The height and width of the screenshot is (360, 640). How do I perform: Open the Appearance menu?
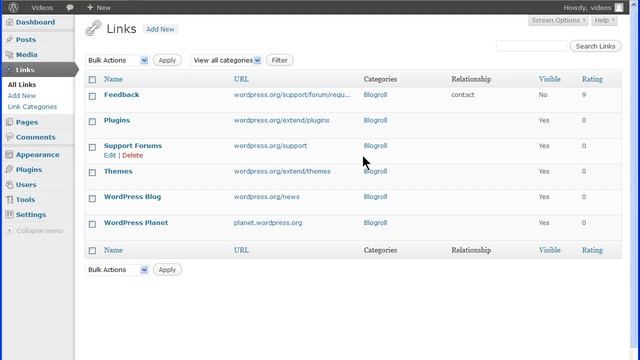coord(38,155)
